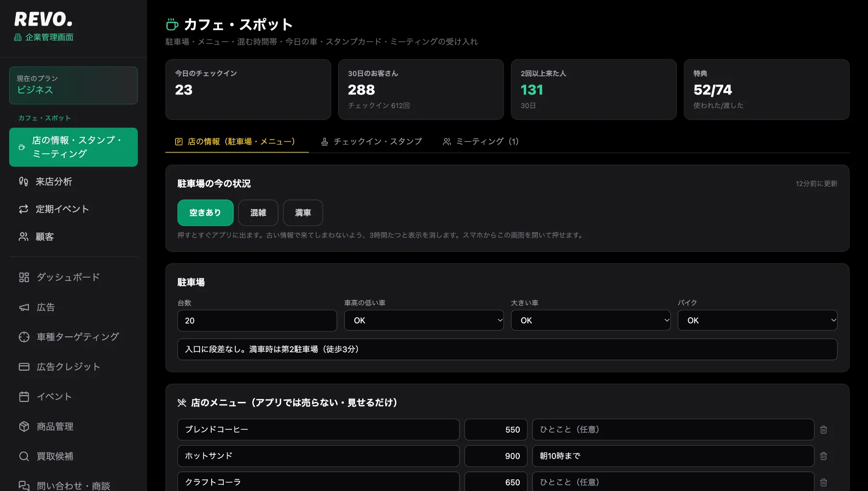Click the ブレンドコーヒー name field
The image size is (868, 491).
318,429
